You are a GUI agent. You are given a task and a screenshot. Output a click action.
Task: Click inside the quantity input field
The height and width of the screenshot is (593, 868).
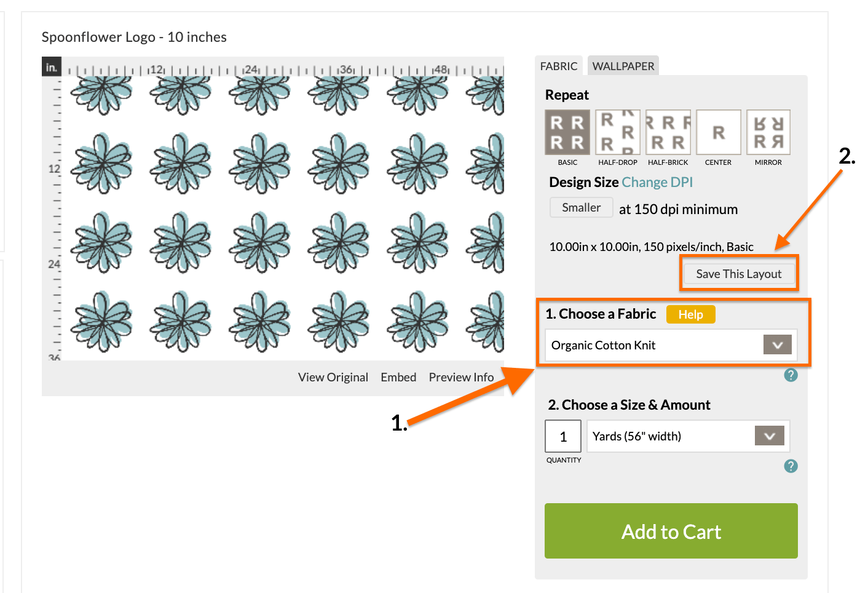coord(562,436)
